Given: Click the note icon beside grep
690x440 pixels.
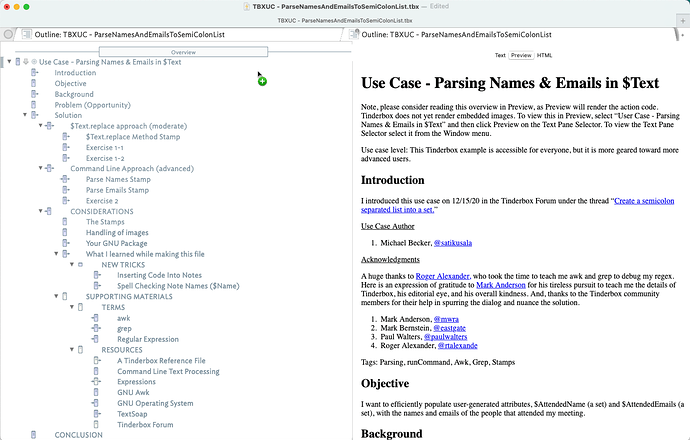Looking at the screenshot, I should pyautogui.click(x=95, y=328).
